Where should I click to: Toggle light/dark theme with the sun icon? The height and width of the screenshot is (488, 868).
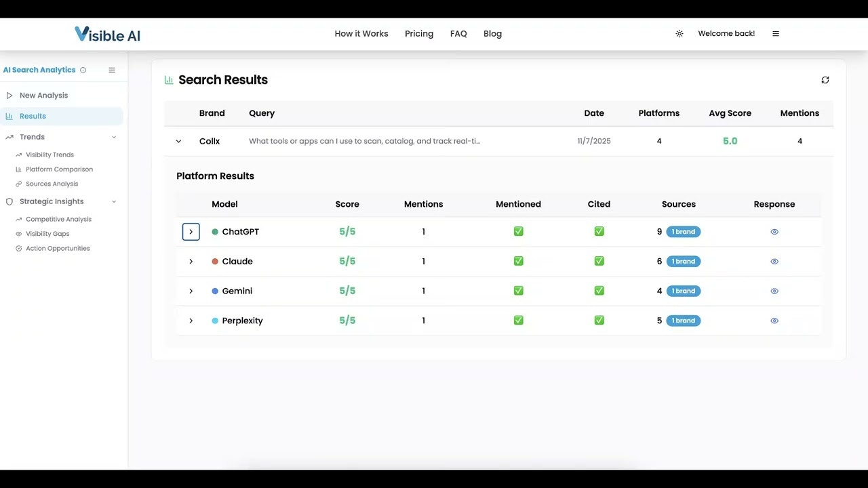point(679,33)
